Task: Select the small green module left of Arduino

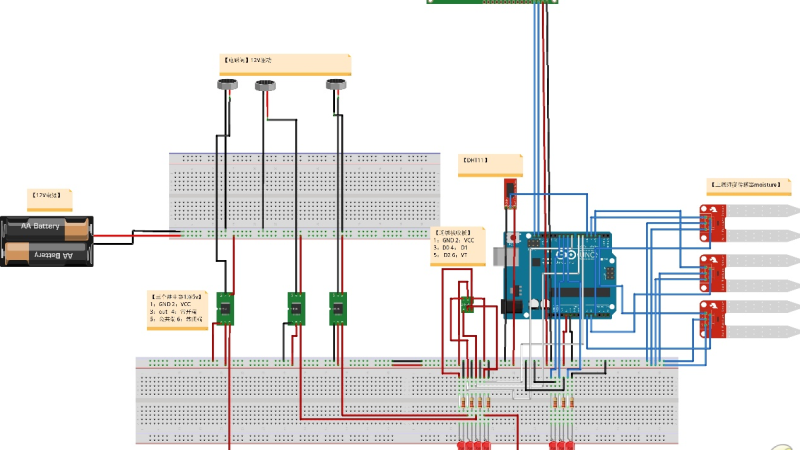Action: point(466,304)
